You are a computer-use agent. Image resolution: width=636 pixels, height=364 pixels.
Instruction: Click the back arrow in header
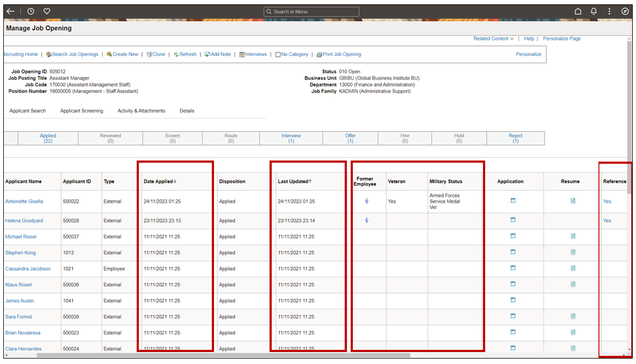(10, 11)
